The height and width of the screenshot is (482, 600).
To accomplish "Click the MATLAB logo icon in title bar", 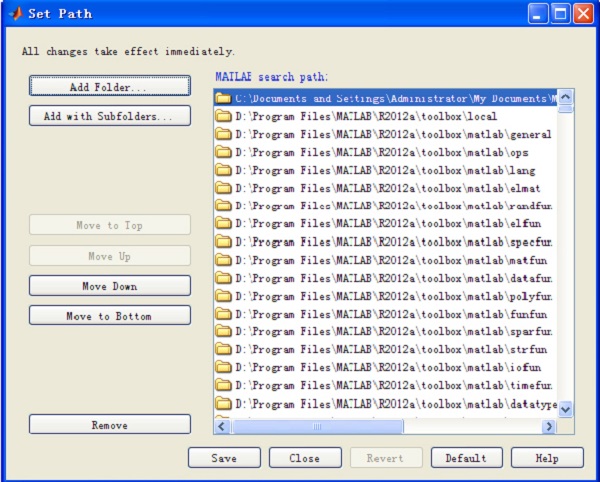I will point(16,14).
